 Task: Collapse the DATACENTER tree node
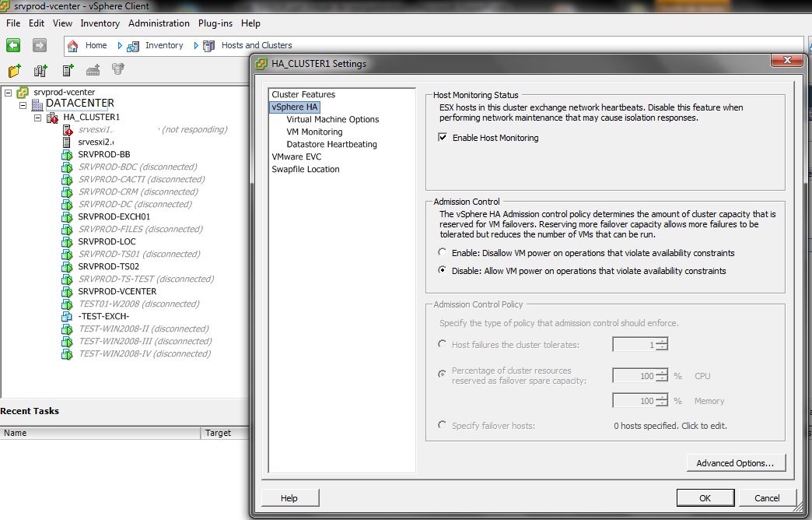click(x=23, y=105)
